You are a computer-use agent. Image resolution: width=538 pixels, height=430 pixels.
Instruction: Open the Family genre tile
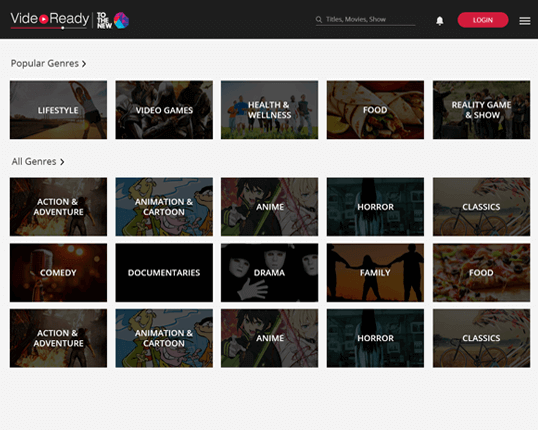375,272
